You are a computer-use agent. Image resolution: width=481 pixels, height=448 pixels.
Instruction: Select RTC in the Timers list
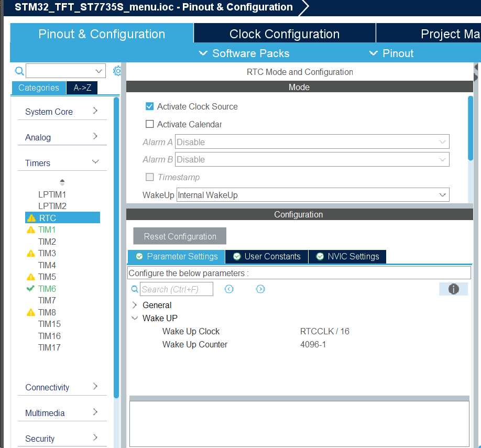coord(62,218)
